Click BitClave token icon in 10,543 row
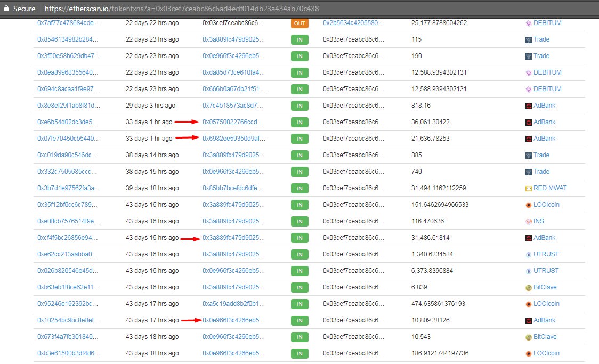 point(528,337)
